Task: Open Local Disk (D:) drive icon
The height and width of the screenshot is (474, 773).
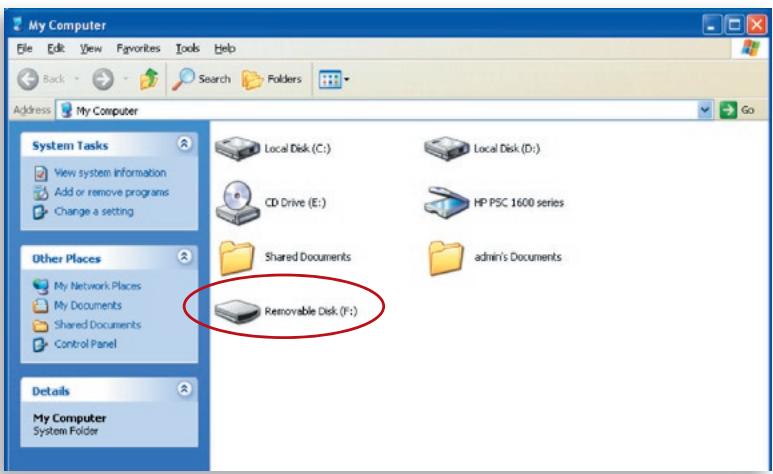Action: point(447,148)
